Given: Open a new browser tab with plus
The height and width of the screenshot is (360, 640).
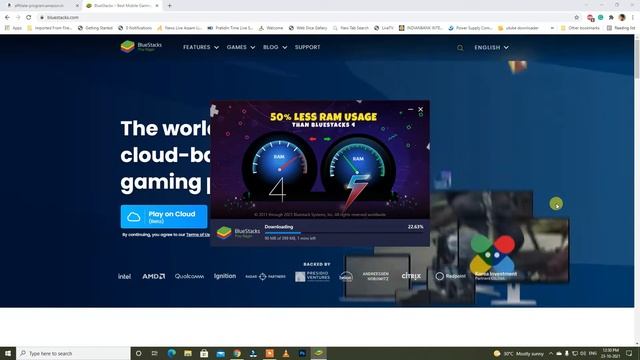Looking at the screenshot, I should (169, 6).
